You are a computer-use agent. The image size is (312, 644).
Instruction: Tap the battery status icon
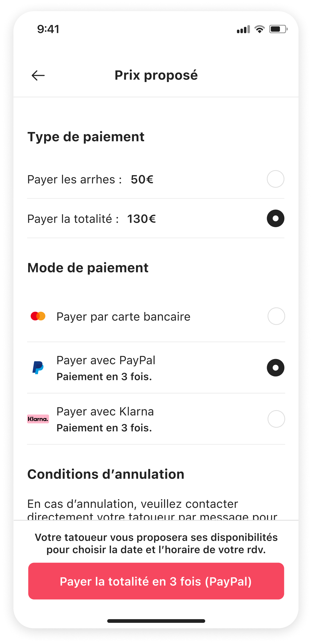(x=278, y=29)
